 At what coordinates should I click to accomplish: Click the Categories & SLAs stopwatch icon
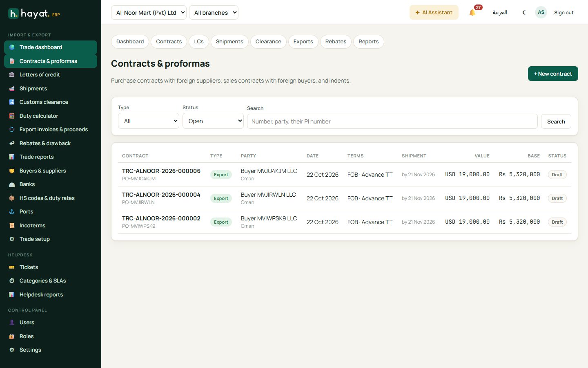coord(12,281)
